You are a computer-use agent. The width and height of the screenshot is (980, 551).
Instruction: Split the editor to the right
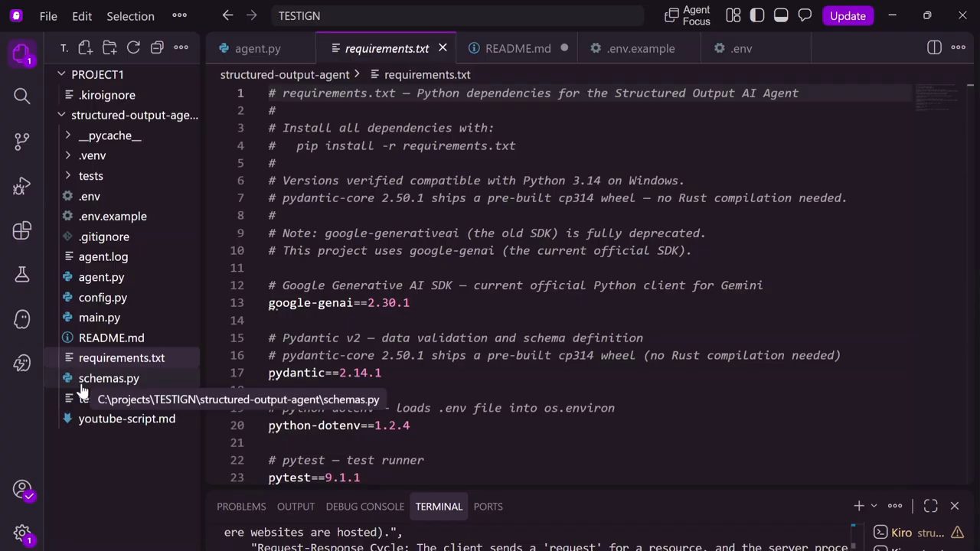[934, 47]
